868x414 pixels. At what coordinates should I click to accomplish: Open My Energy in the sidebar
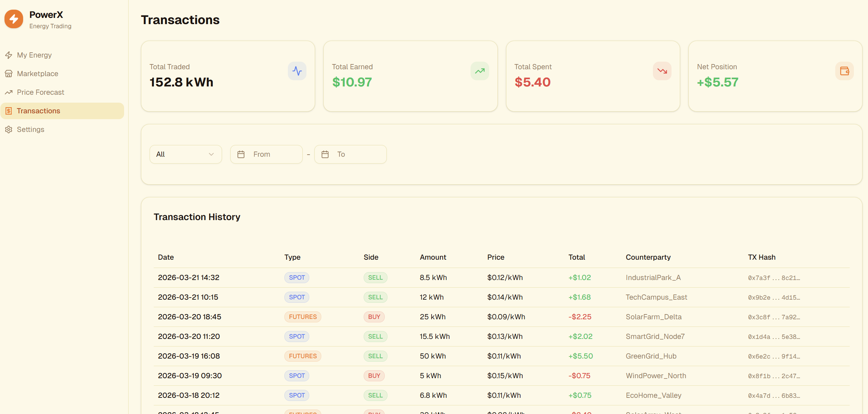coord(34,55)
